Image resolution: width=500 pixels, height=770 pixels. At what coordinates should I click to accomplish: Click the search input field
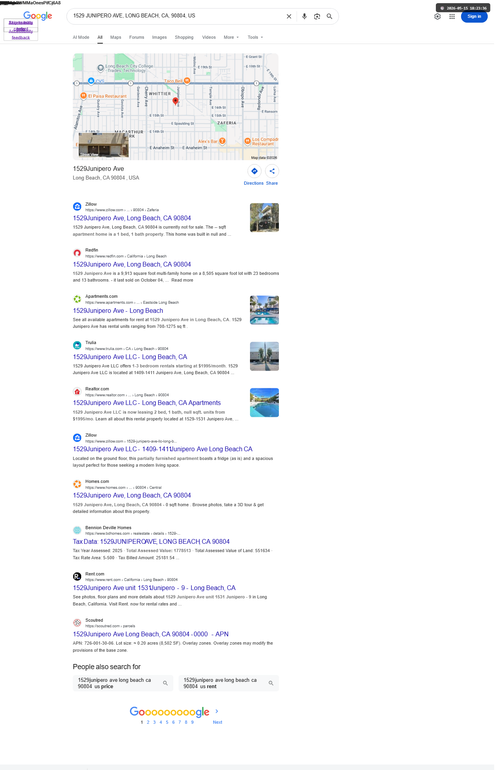coord(177,16)
